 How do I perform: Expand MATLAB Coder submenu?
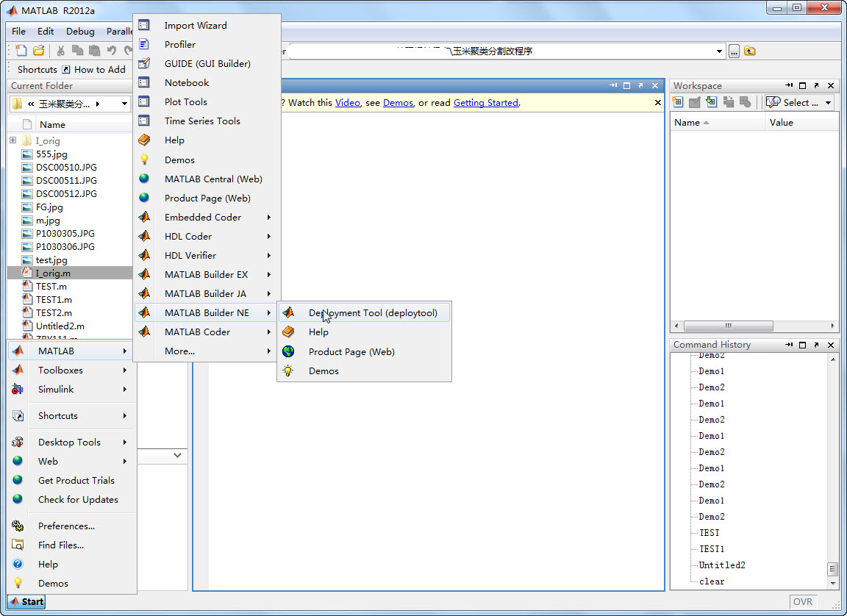207,332
